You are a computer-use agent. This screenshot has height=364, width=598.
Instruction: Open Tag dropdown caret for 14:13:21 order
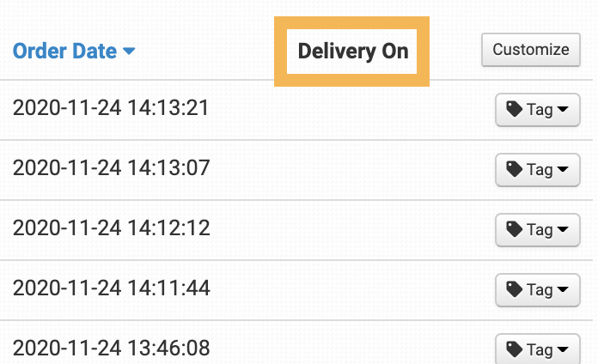coord(563,110)
